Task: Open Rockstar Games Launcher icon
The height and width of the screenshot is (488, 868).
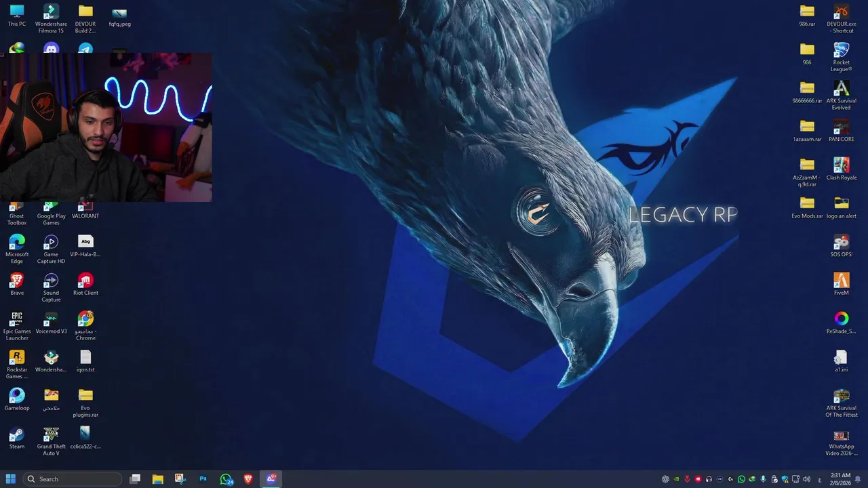Action: [17, 365]
